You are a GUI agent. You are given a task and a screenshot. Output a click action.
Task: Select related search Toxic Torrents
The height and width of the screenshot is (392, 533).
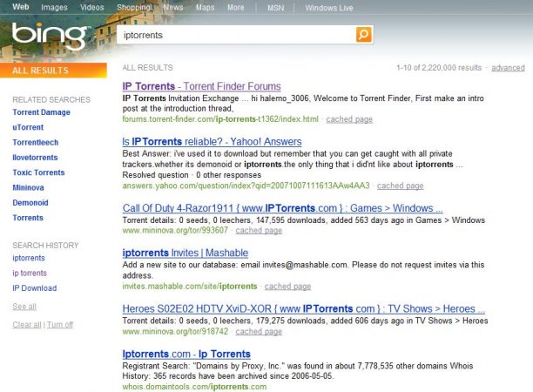[38, 172]
